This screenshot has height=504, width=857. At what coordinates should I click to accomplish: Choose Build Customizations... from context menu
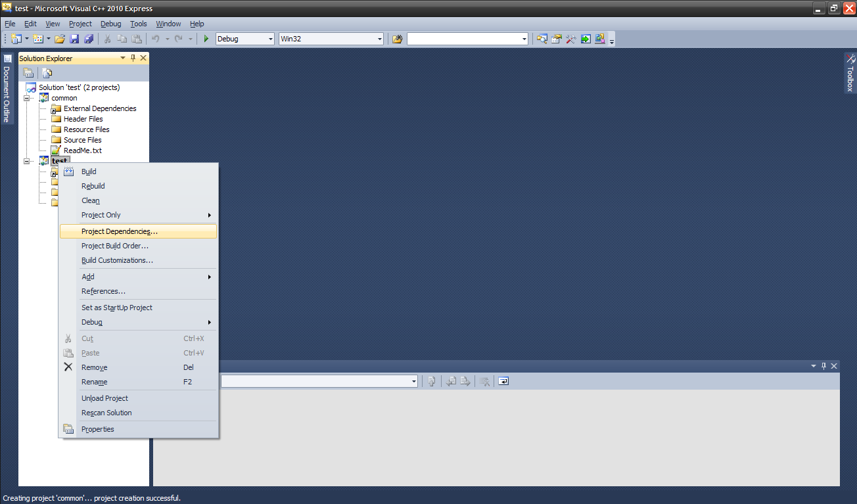click(x=138, y=260)
